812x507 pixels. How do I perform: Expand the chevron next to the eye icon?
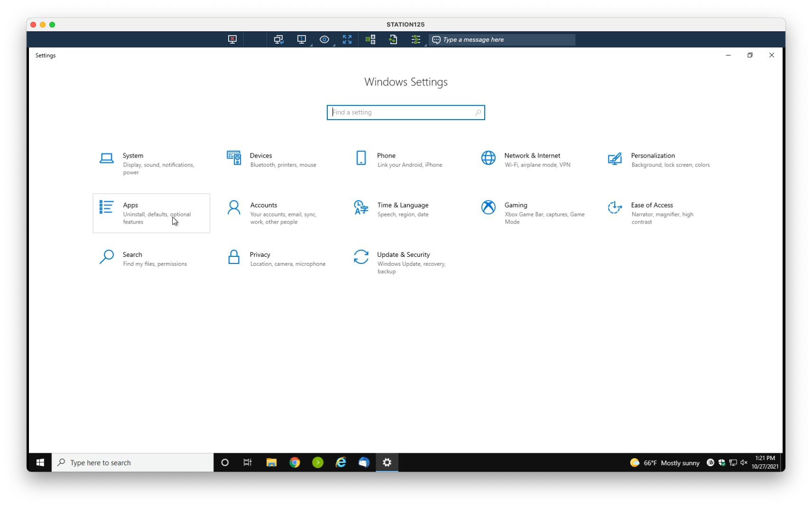[x=334, y=46]
